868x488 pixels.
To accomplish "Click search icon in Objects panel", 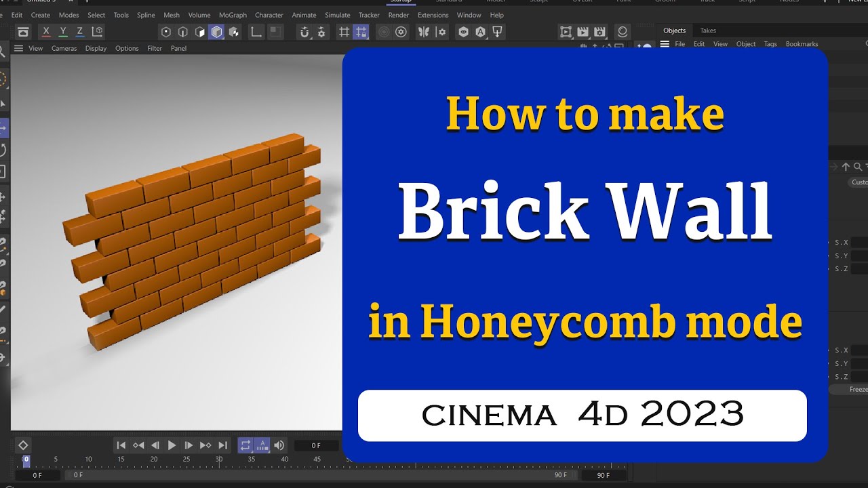I will click(858, 167).
